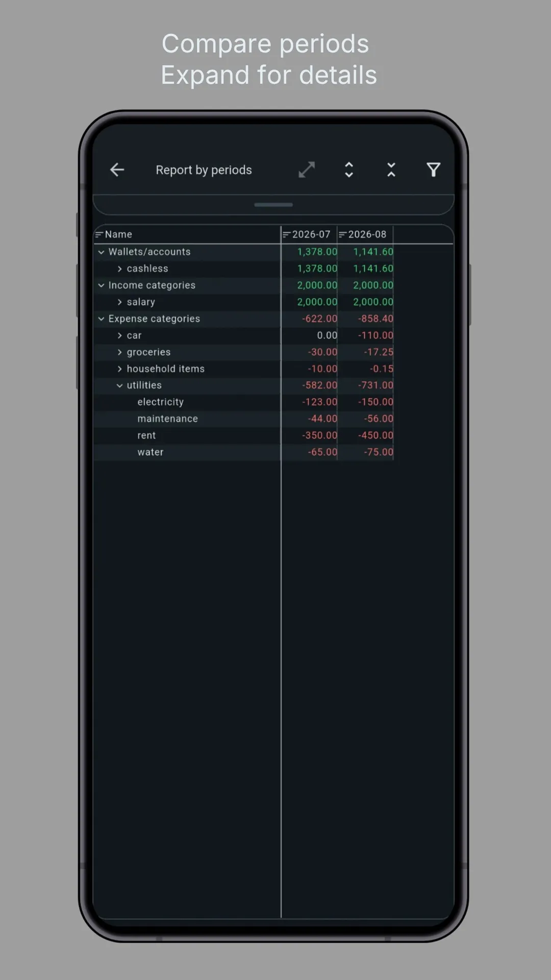Select the Wallets/accounts row label
The height and width of the screenshot is (980, 551).
149,252
